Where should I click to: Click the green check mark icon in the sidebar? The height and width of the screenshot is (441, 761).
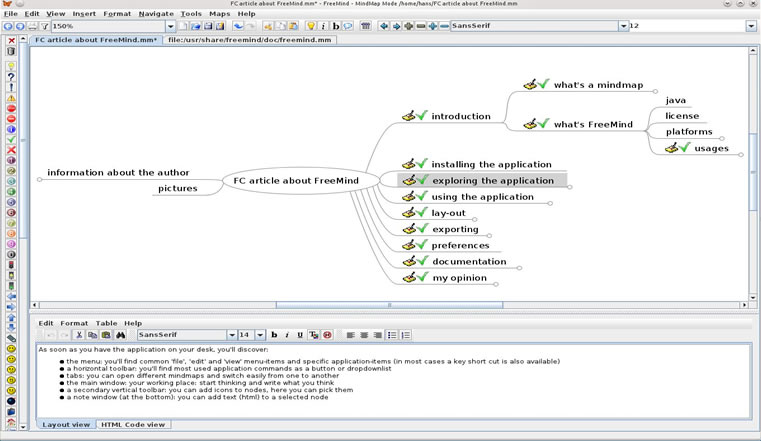11,139
